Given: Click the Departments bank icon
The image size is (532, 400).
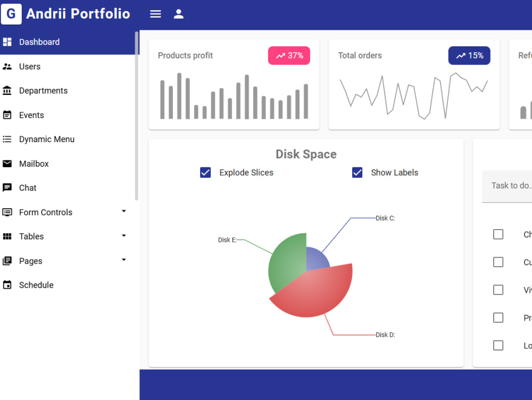Looking at the screenshot, I should (x=7, y=91).
